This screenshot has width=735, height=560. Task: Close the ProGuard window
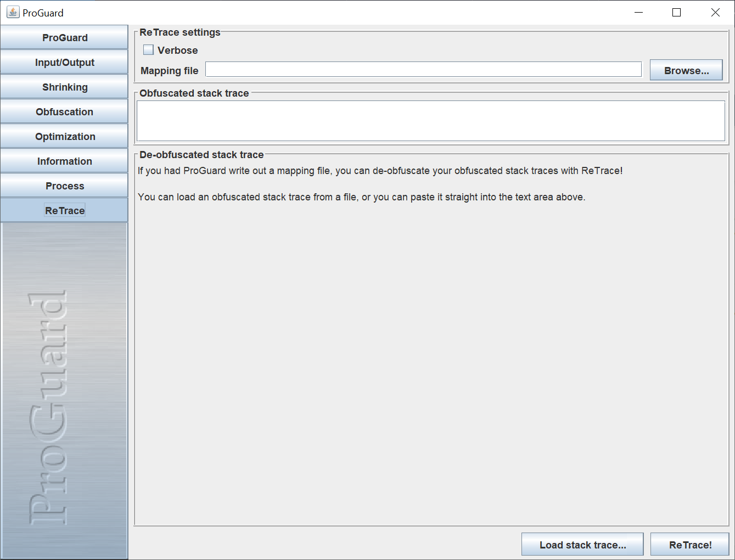tap(715, 12)
